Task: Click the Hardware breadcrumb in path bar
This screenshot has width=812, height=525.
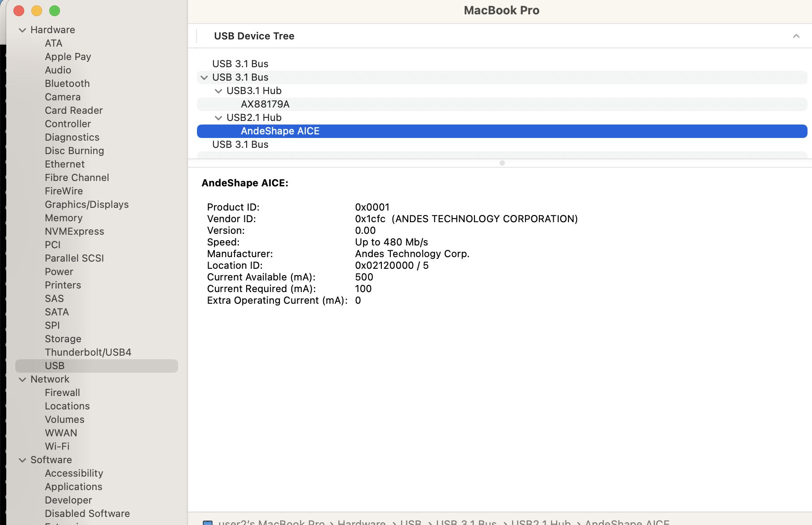Action: (x=361, y=522)
